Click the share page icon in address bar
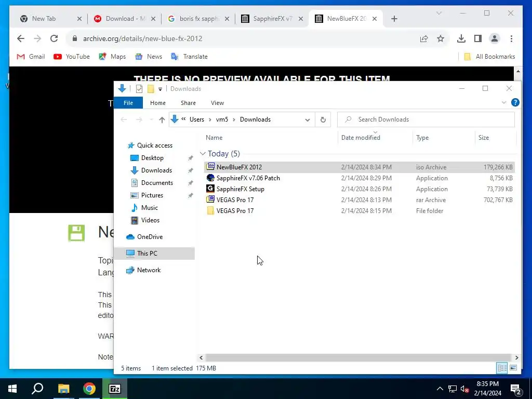 (424, 38)
